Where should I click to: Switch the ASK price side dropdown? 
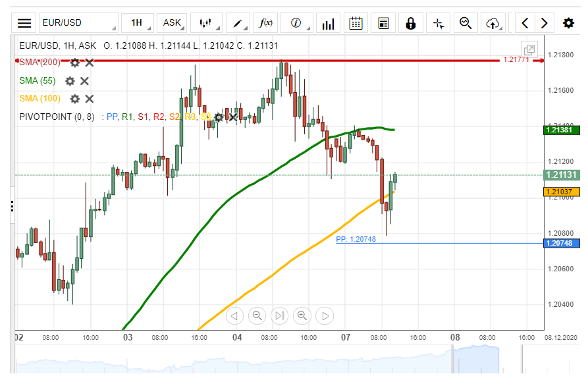(172, 23)
